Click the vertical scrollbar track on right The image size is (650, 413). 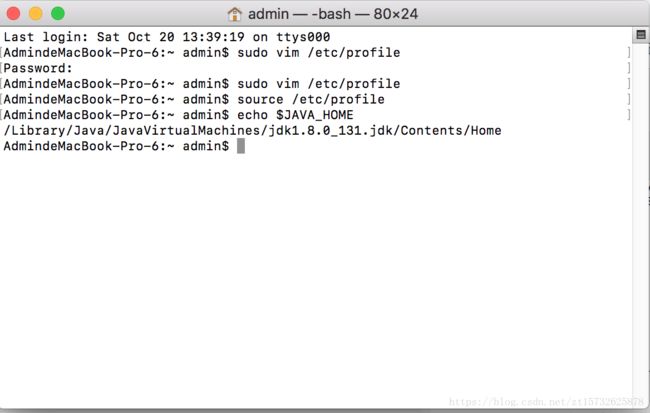(641, 224)
